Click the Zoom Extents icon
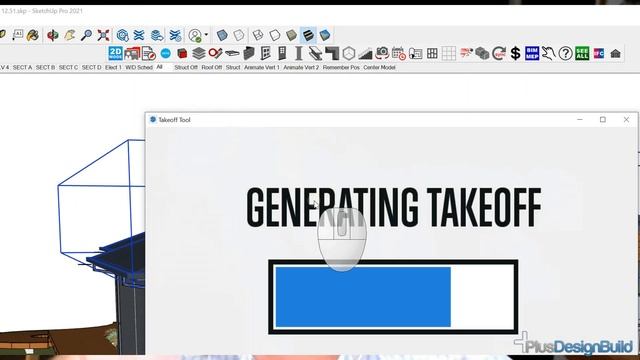 [103, 35]
